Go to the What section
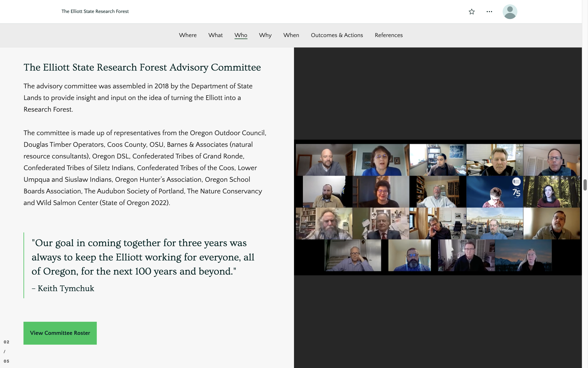 coord(215,35)
